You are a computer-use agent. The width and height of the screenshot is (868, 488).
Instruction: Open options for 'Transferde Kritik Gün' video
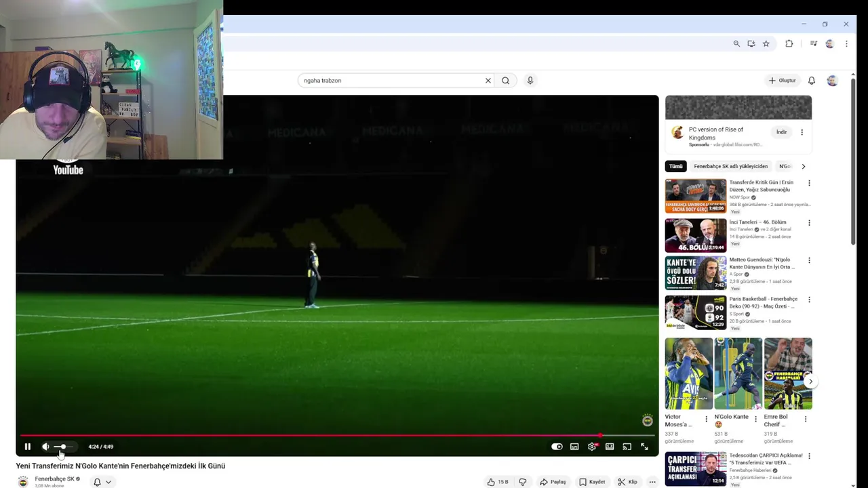809,183
